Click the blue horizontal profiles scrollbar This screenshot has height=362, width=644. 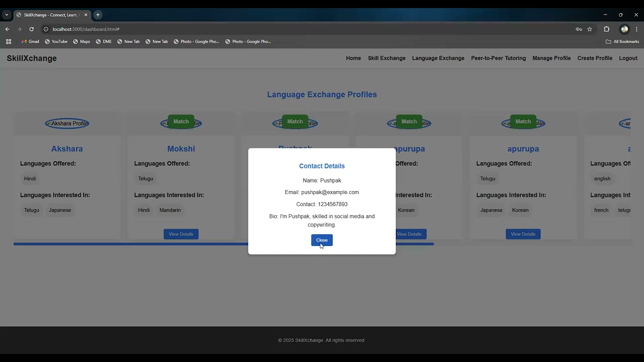pos(223,244)
